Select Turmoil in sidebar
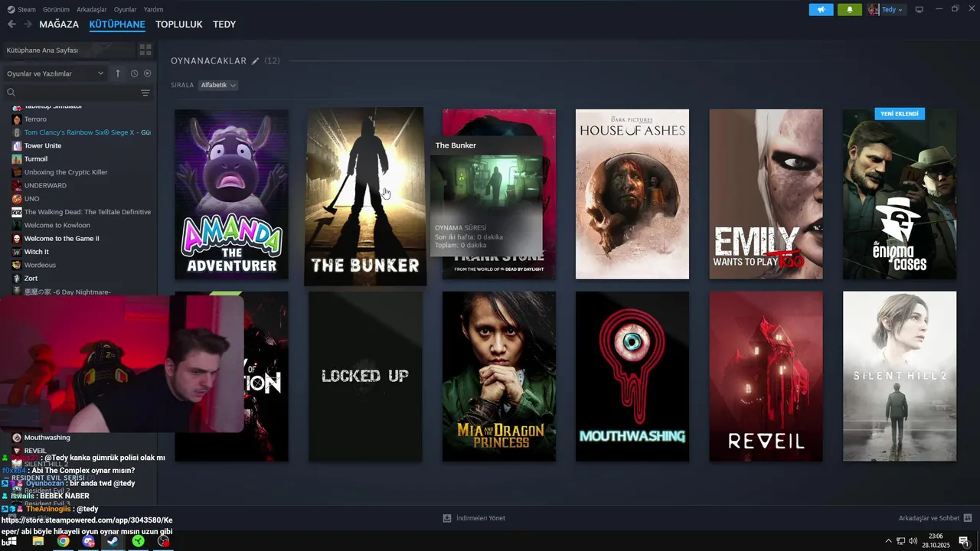The image size is (980, 551). pos(36,159)
